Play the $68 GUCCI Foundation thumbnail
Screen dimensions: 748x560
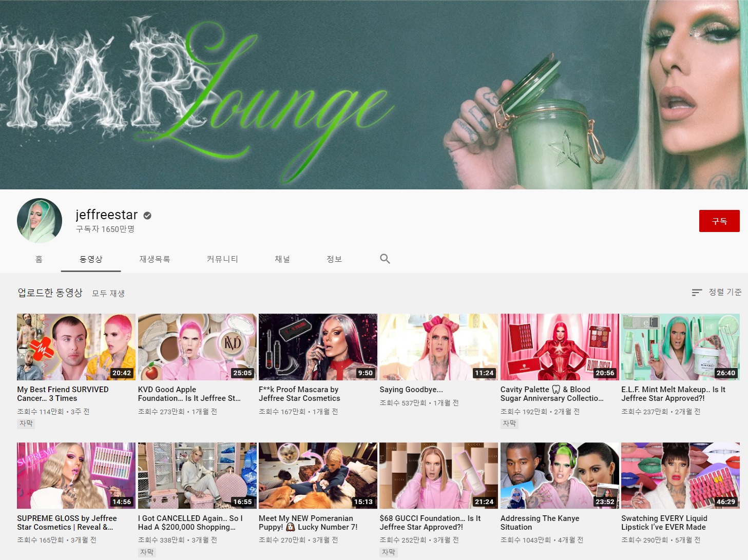(x=438, y=476)
